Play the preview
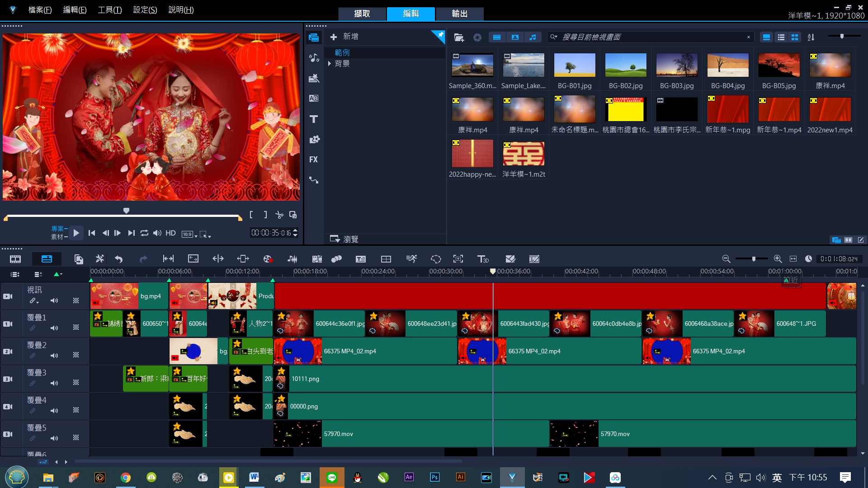Image resolution: width=868 pixels, height=488 pixels. click(x=76, y=233)
